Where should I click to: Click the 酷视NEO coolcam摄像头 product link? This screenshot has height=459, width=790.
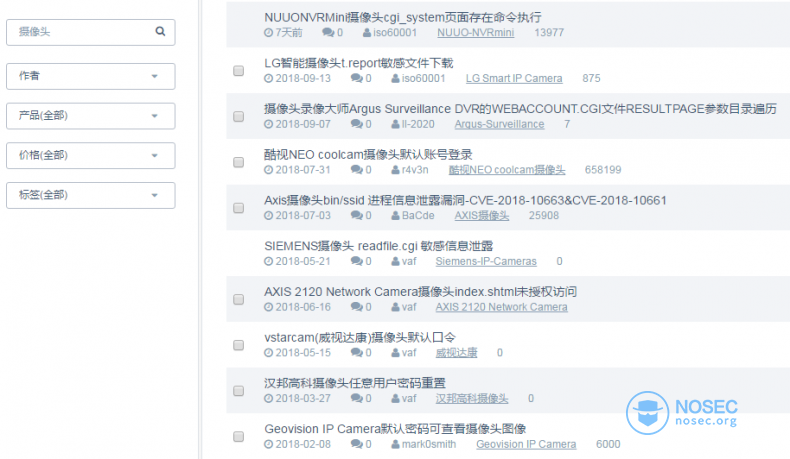click(x=507, y=170)
